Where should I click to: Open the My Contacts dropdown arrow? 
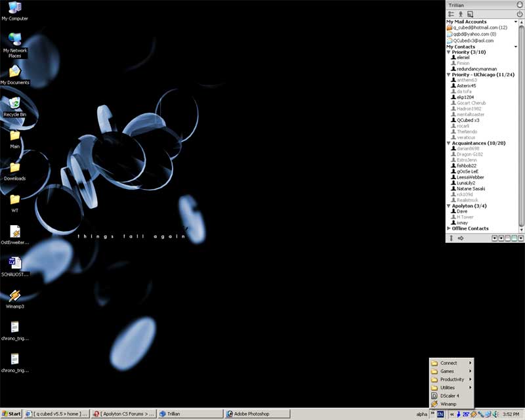[x=516, y=47]
